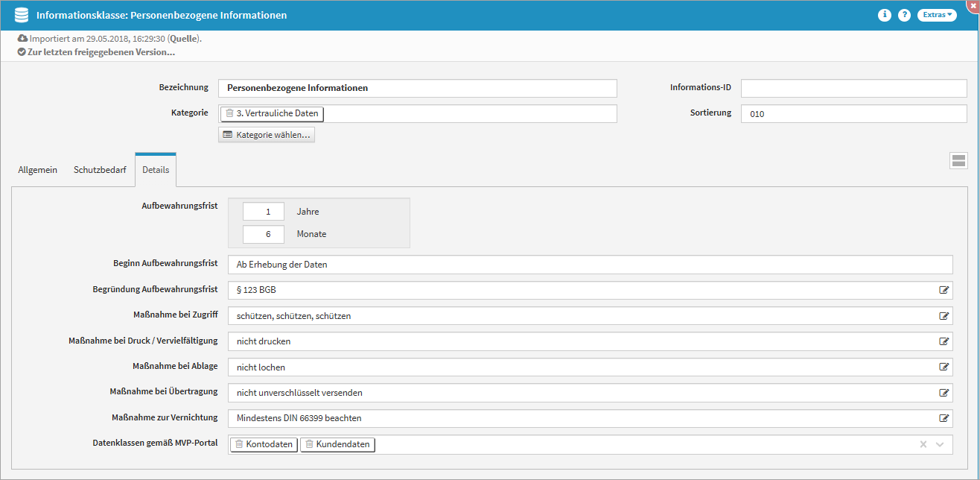This screenshot has width=980, height=480.
Task: Open editor for Maßnahme zur Vernichtung
Action: tap(944, 418)
